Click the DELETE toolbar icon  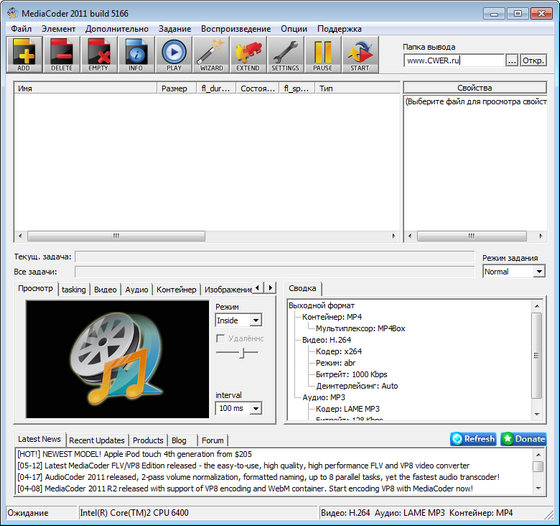tap(62, 55)
